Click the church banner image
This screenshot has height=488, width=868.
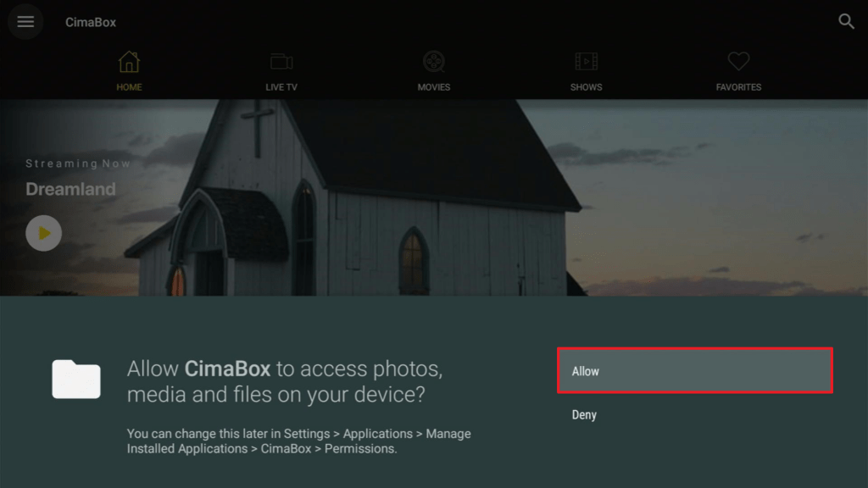434,197
